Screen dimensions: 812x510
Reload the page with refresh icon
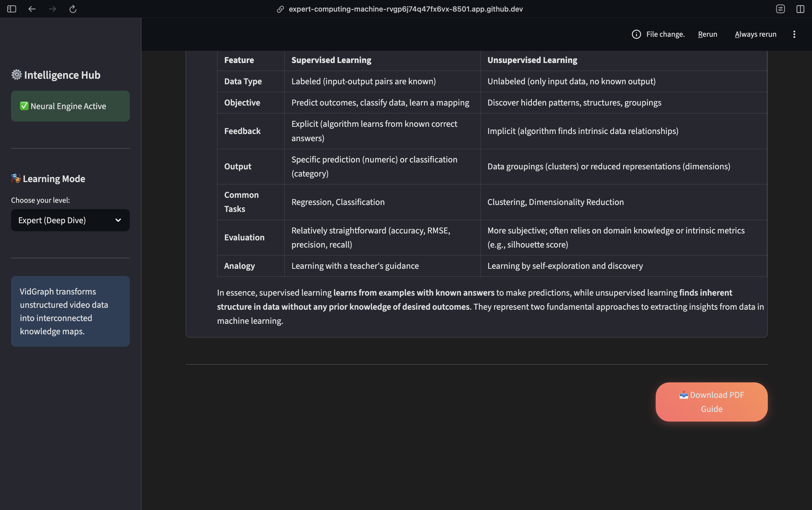tap(73, 9)
